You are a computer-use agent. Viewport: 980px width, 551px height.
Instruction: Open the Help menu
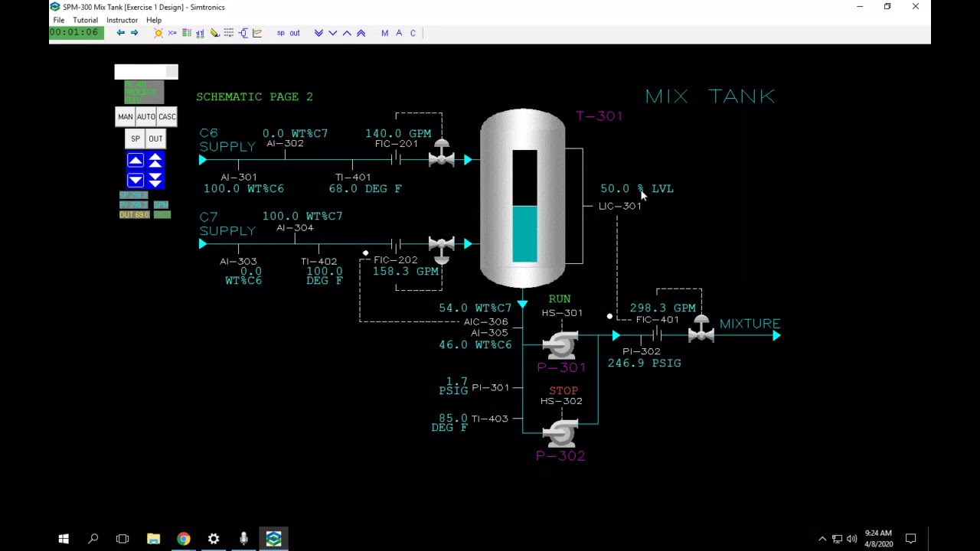pos(153,20)
